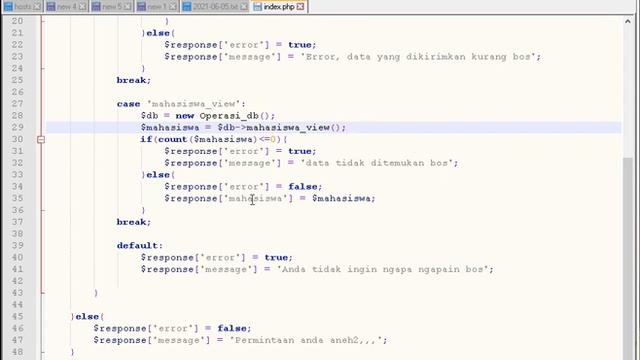Click the scrollbar up arrow
Viewport: 640px width, 360px height.
click(627, 21)
